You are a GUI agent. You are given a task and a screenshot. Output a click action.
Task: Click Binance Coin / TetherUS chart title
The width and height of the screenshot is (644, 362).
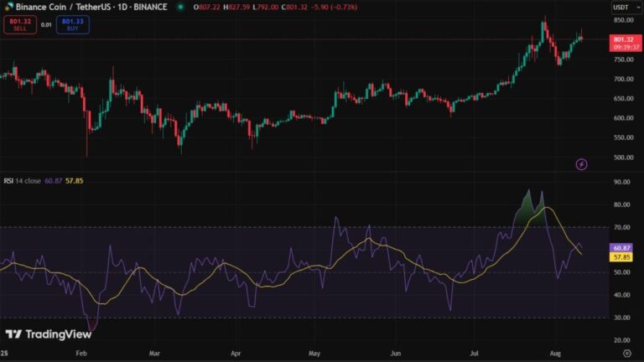click(x=91, y=7)
